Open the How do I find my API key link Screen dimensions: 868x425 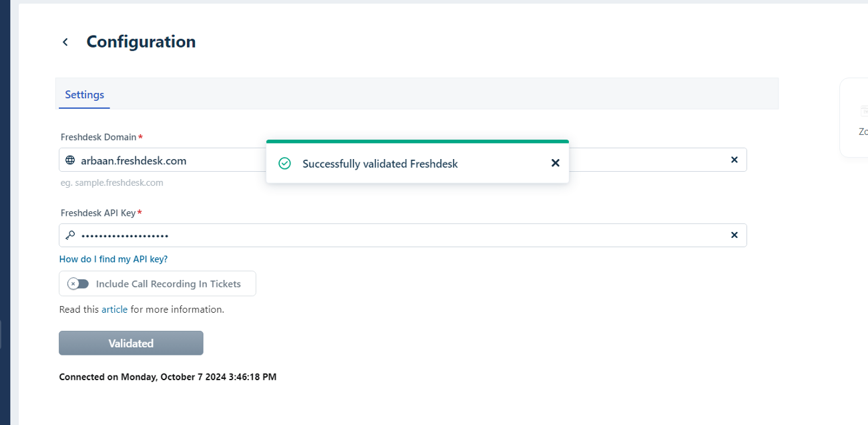point(114,259)
